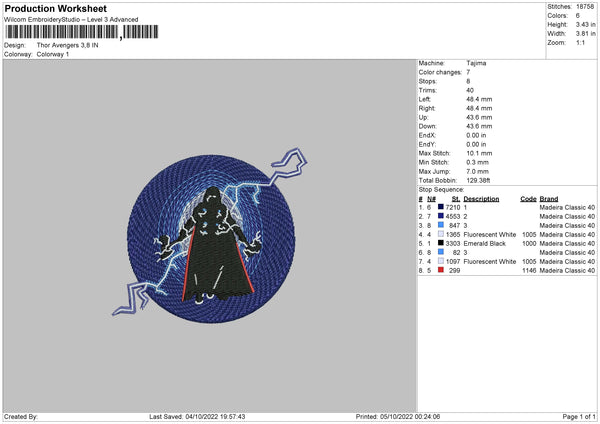This screenshot has height=424, width=600.
Task: Click the red swatch in stop 8
Action: click(441, 270)
